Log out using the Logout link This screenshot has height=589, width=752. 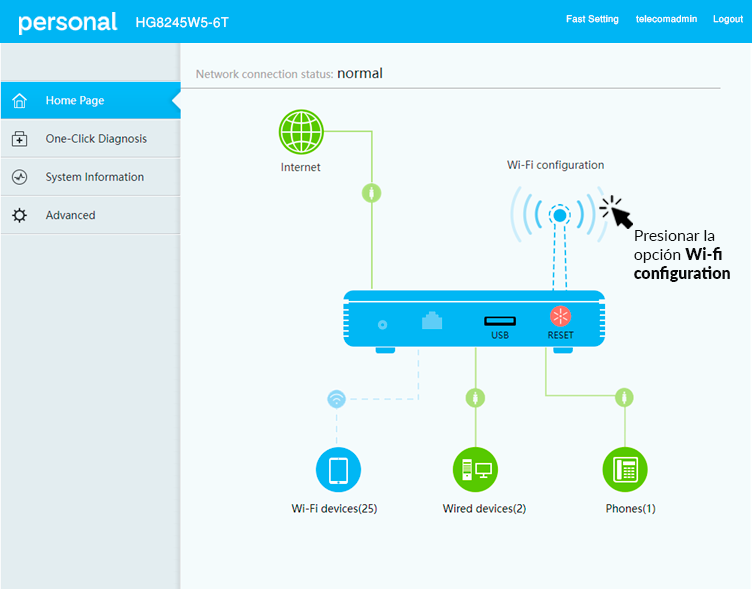[x=727, y=19]
